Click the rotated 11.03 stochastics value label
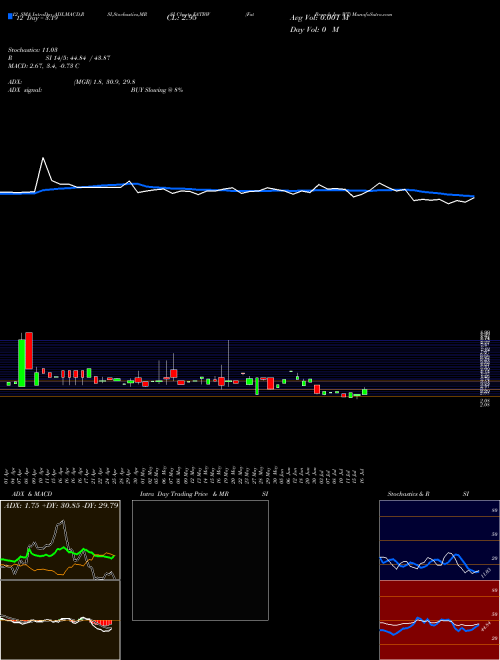Screen dimensions: 500x660 click(x=486, y=573)
